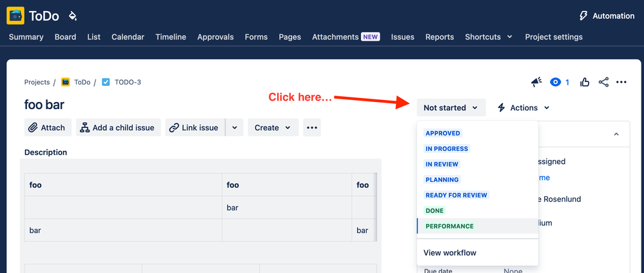Click the share icon
The height and width of the screenshot is (273, 644).
[x=603, y=82]
